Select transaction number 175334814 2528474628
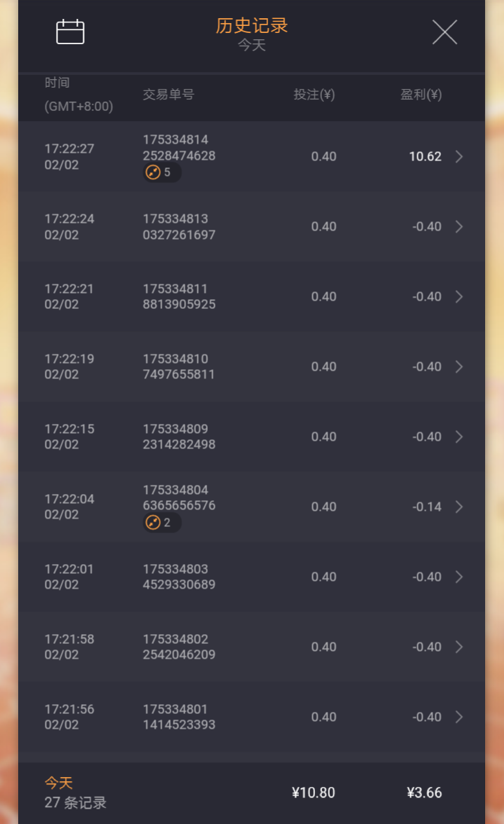 (x=178, y=148)
